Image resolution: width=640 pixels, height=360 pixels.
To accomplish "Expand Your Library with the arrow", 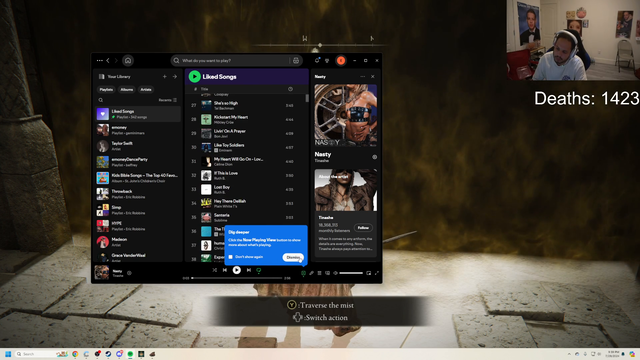I will pos(174,76).
